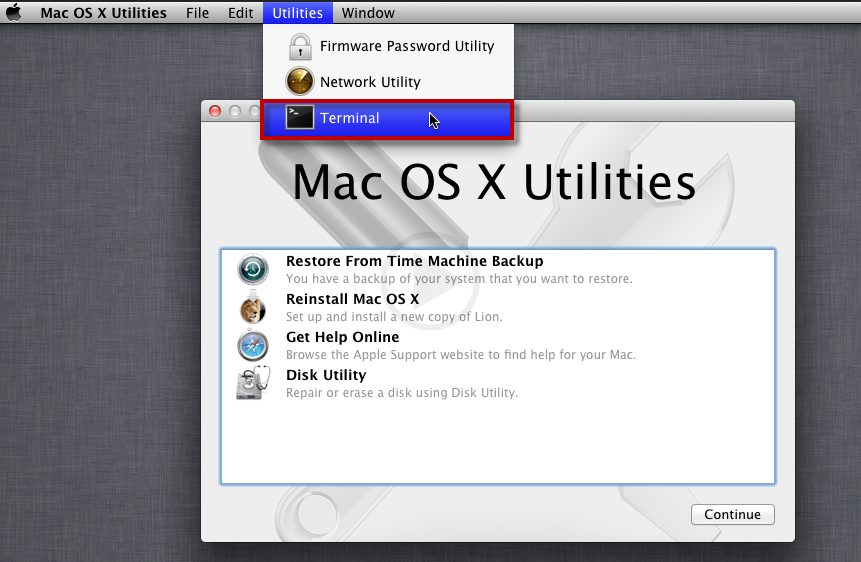
Task: Click the Firmware Password Utility lock icon
Action: [300, 46]
